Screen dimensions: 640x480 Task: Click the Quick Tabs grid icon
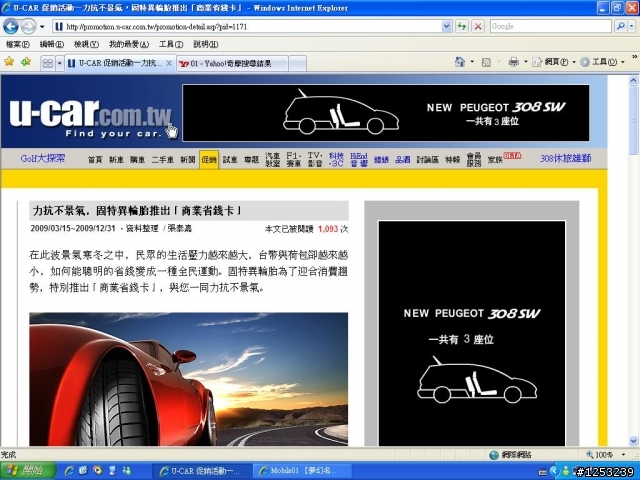point(48,63)
